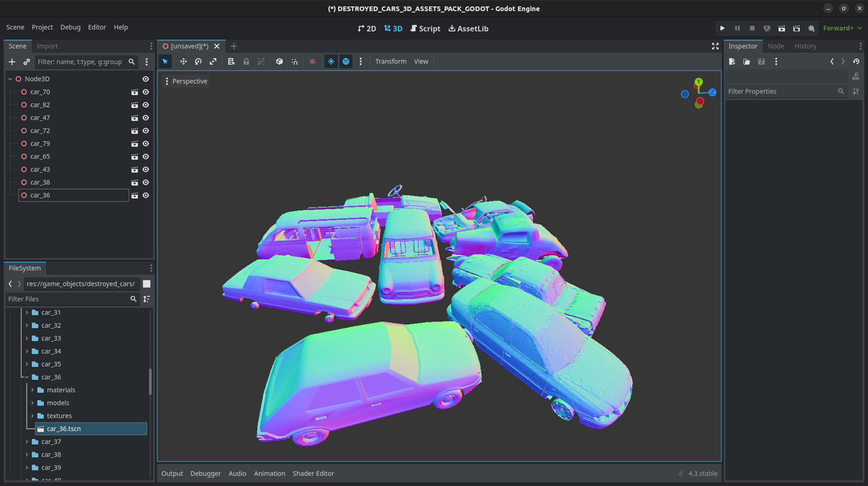Open the Editor menu
This screenshot has height=486, width=868.
pyautogui.click(x=97, y=27)
